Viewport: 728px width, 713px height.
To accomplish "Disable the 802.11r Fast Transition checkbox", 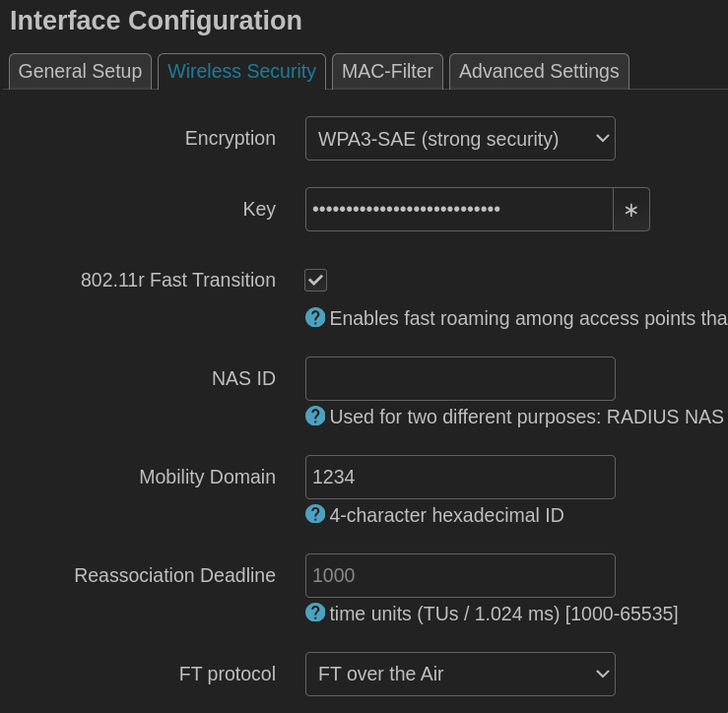I will point(315,280).
